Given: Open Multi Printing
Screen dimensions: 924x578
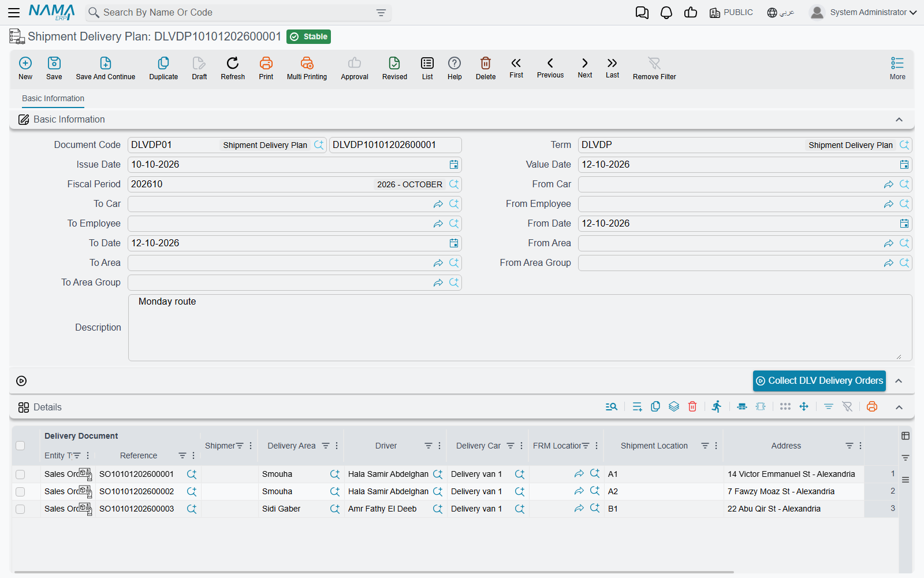Looking at the screenshot, I should point(307,68).
